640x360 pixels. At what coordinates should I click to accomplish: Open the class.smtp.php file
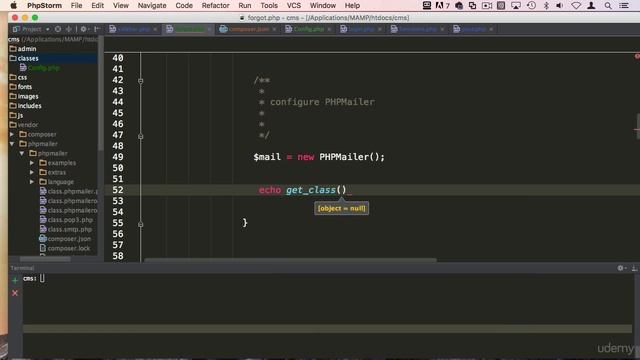[70, 229]
